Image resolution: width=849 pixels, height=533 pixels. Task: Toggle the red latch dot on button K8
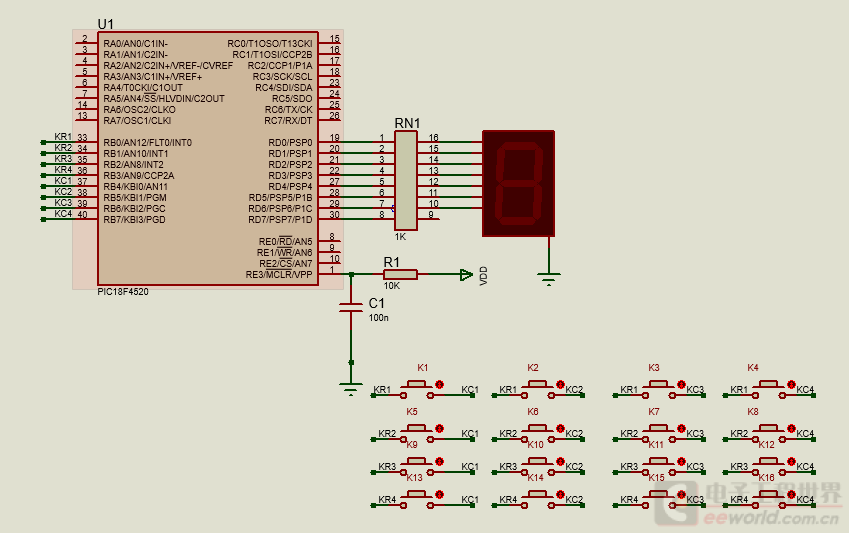click(x=791, y=428)
